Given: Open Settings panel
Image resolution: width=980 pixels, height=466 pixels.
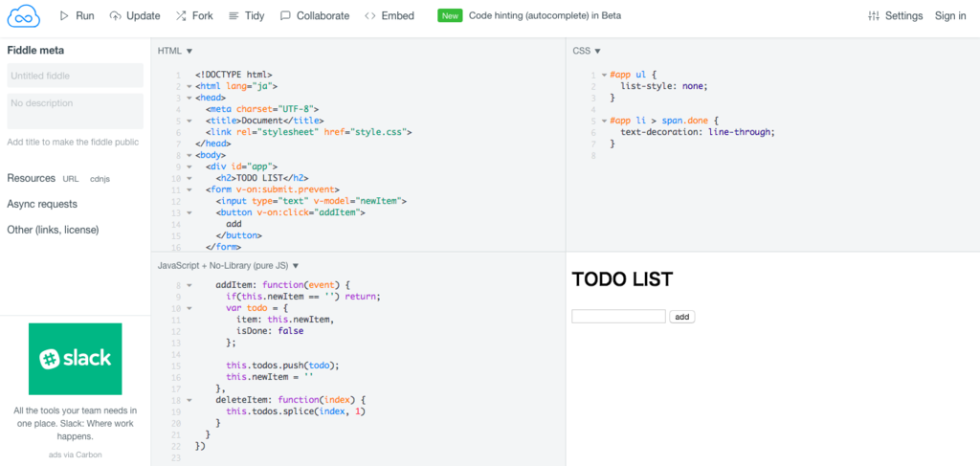Looking at the screenshot, I should (x=896, y=16).
